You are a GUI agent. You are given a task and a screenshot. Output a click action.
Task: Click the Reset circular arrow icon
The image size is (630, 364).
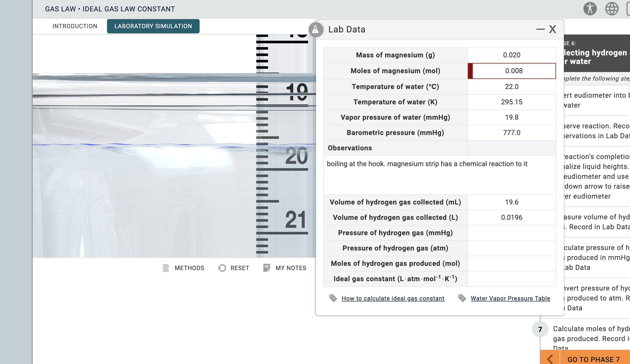(222, 268)
